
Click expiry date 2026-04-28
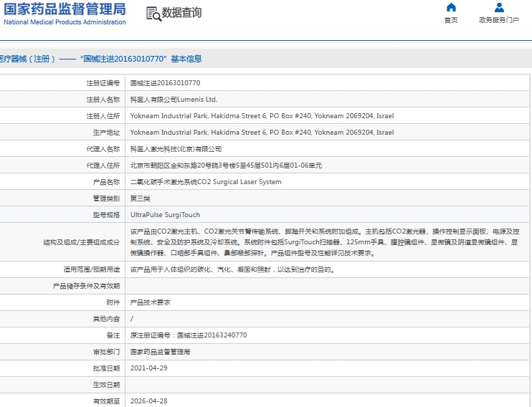click(x=148, y=401)
